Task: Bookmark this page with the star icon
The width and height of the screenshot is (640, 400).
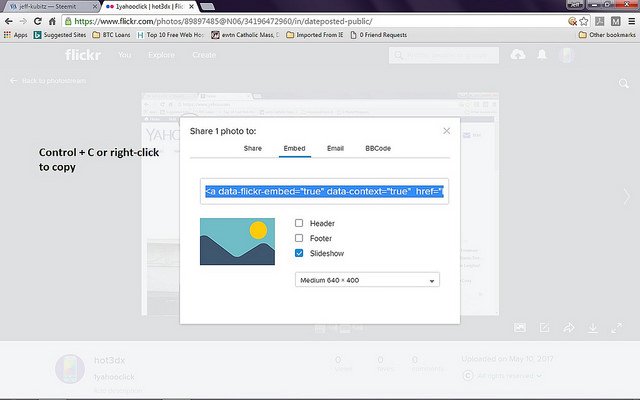Action: 584,21
